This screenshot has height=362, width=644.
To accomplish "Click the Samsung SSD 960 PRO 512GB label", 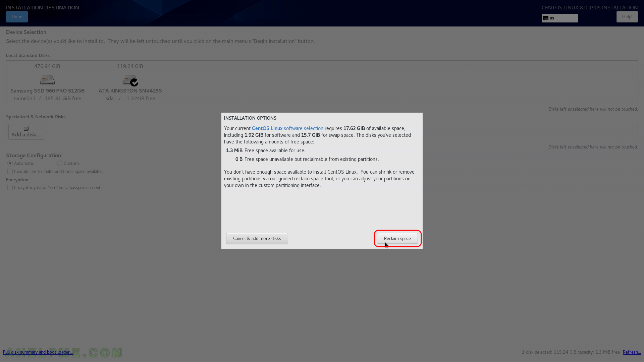I will [47, 90].
